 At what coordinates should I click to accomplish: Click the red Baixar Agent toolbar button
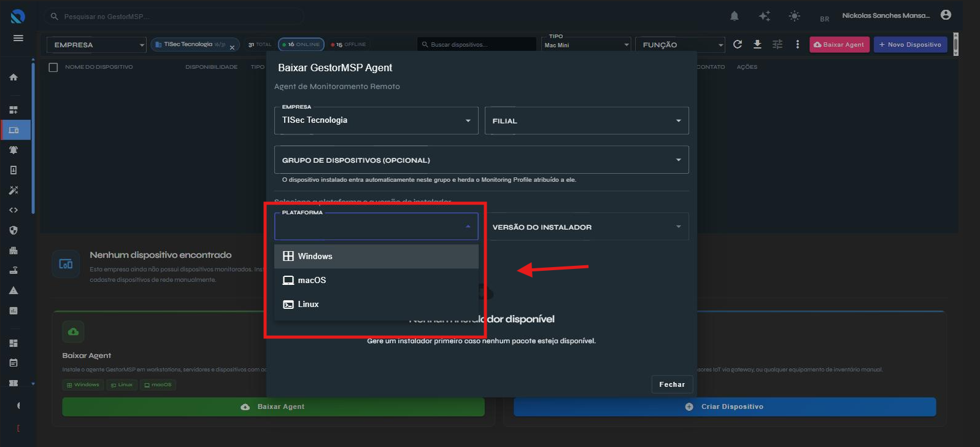tap(839, 44)
